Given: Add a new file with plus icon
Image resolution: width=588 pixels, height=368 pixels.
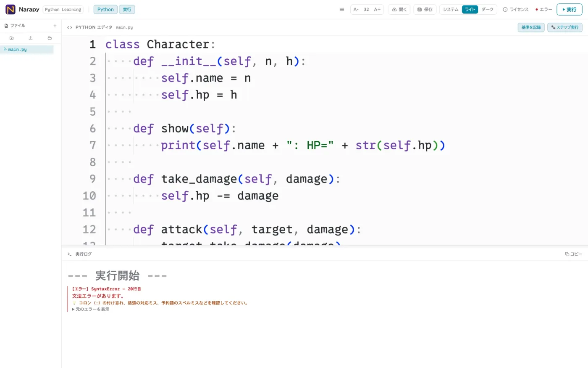Looking at the screenshot, I should (55, 26).
